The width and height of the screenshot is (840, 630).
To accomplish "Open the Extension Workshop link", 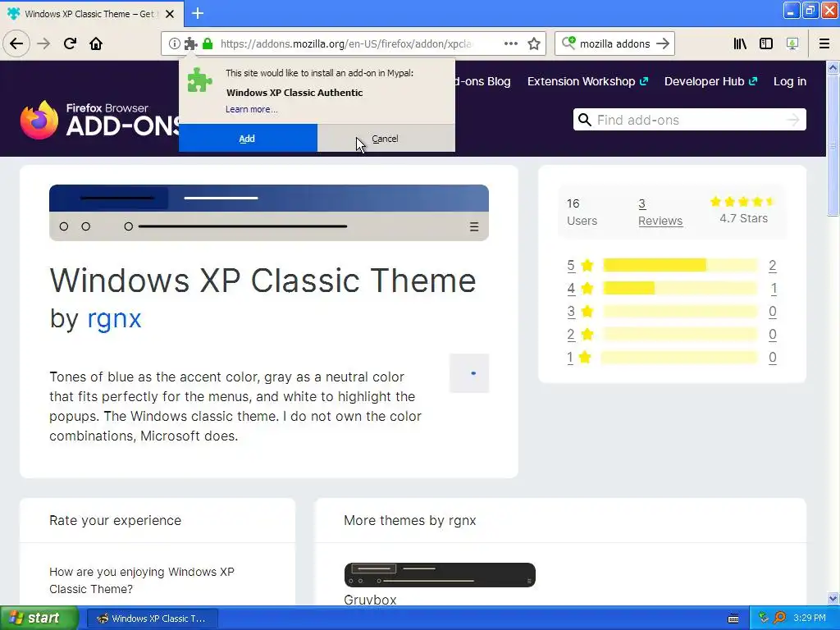I will [x=587, y=81].
